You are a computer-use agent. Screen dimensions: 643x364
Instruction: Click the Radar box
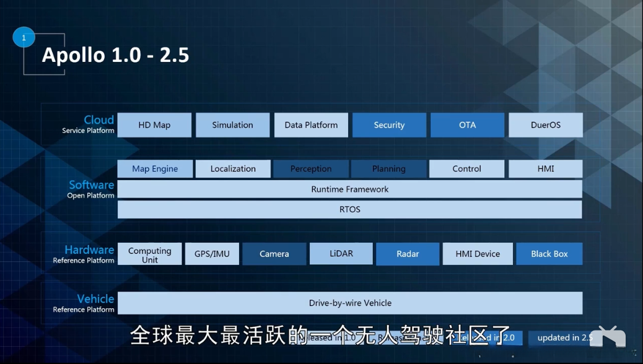point(408,254)
